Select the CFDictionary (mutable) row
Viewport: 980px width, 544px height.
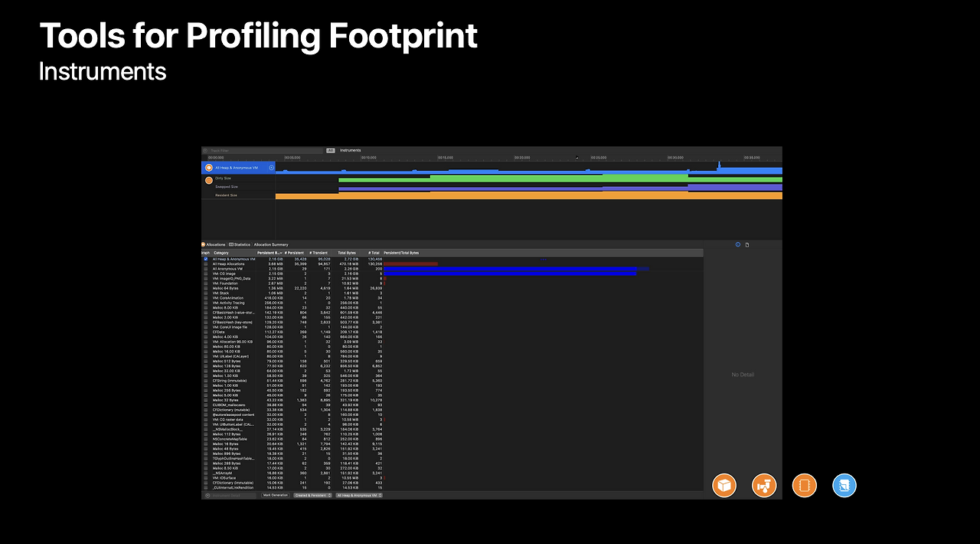(452, 410)
